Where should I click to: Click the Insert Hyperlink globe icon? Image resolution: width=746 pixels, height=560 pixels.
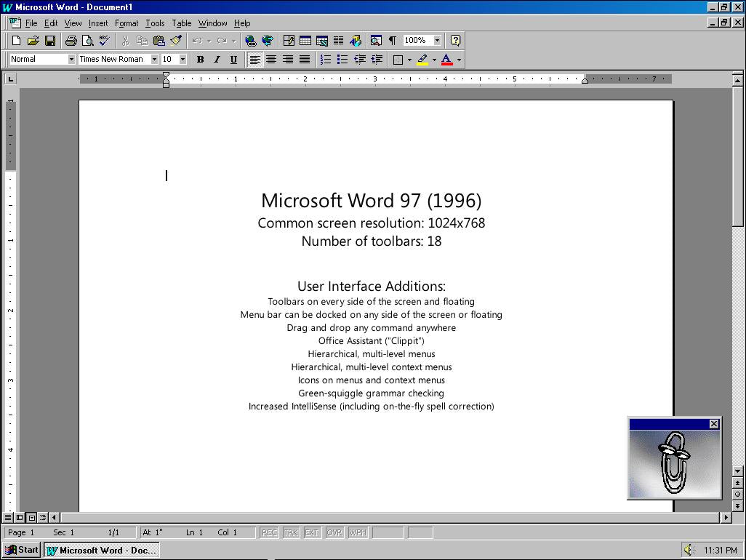pos(250,41)
